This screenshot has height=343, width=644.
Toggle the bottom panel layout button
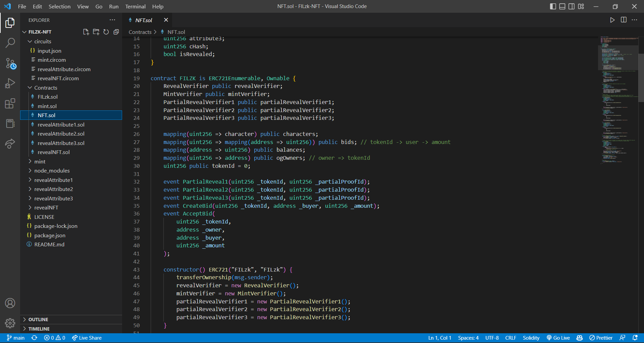pos(562,6)
